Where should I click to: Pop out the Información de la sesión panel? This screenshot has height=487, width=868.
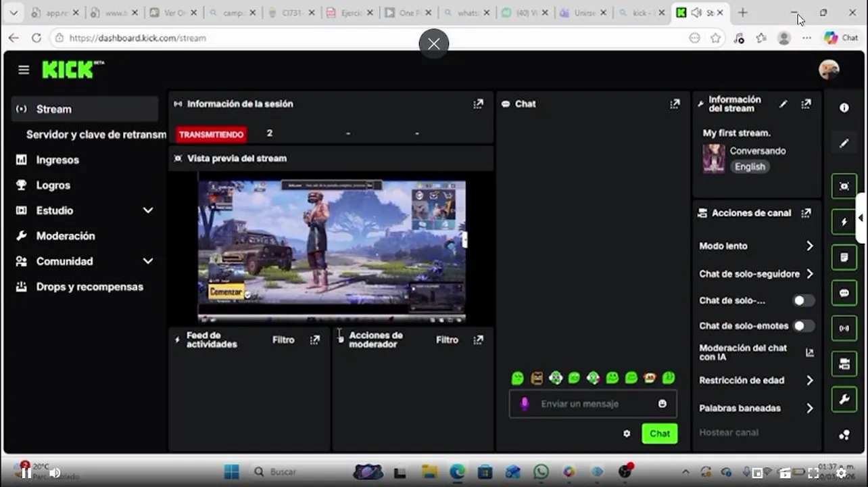(479, 103)
